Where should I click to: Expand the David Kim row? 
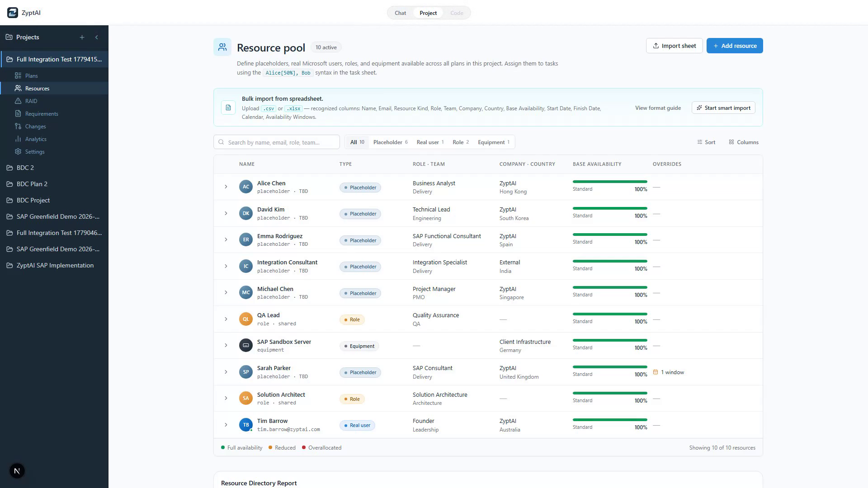[226, 213]
